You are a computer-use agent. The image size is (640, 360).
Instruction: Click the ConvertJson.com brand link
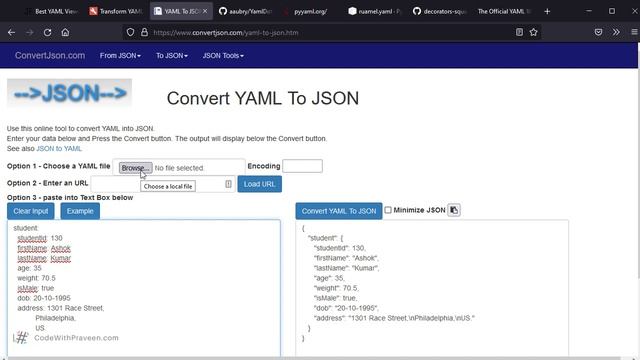click(50, 56)
